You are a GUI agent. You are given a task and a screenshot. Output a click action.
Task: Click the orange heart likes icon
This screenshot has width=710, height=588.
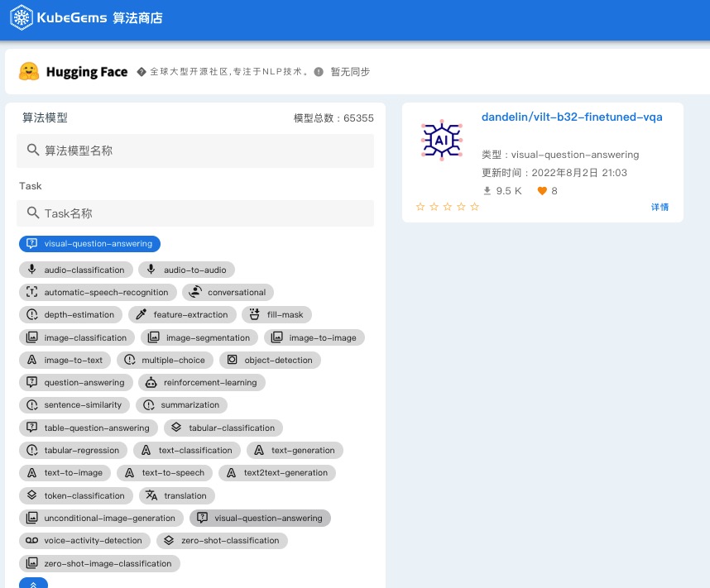click(x=541, y=190)
